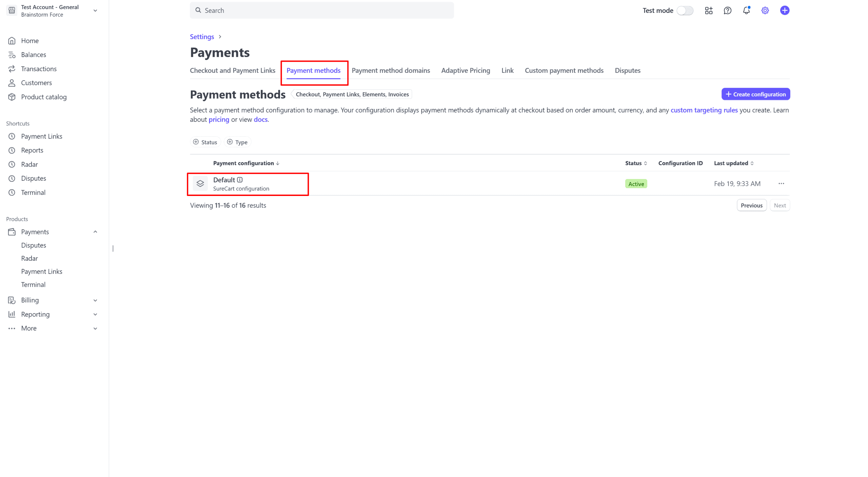Open the notifications bell
Screen dimensions: 868x477
pyautogui.click(x=746, y=11)
